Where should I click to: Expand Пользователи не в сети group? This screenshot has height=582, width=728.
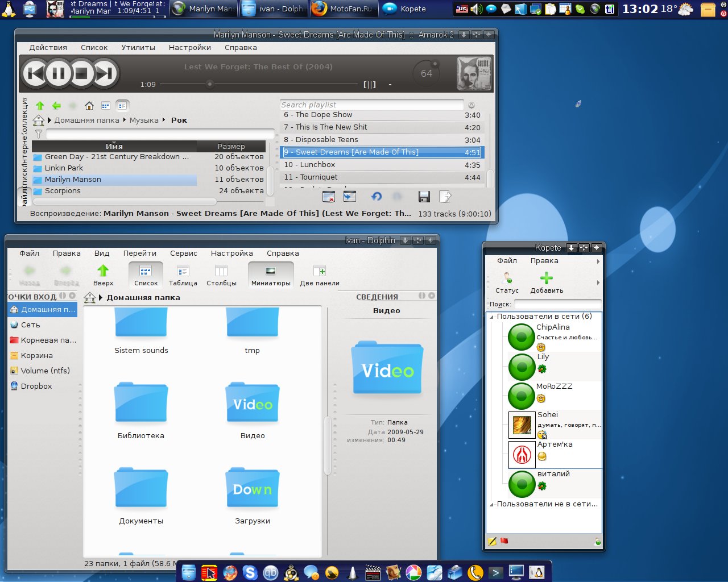pyautogui.click(x=491, y=504)
